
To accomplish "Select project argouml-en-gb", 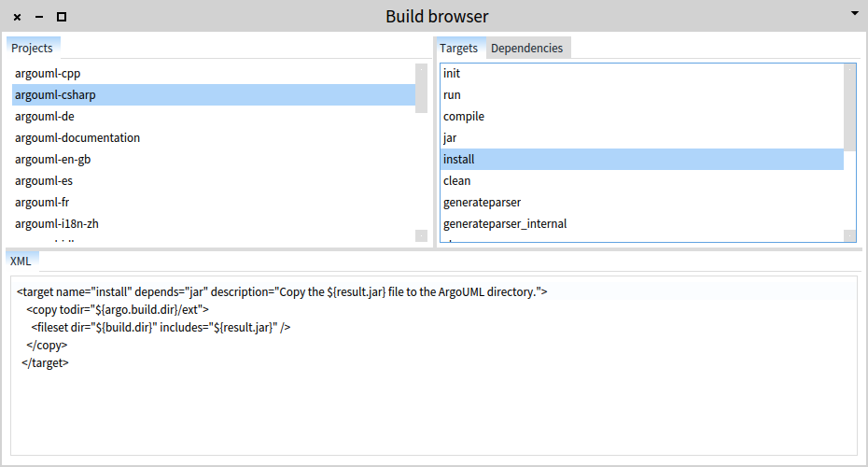I will 214,160.
